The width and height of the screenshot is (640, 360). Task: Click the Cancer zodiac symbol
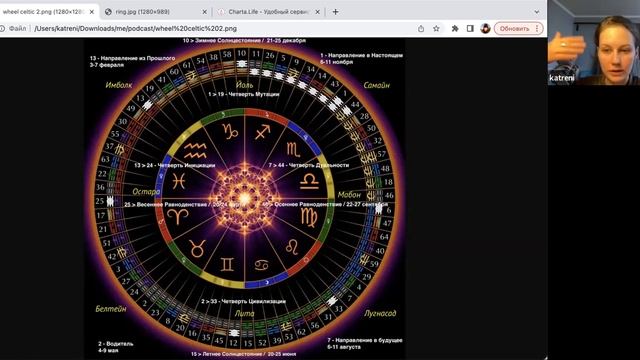262,265
